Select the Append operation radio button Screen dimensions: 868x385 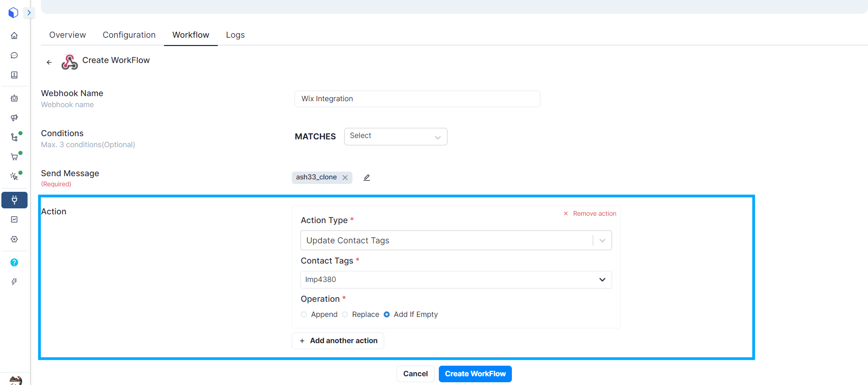coord(304,315)
